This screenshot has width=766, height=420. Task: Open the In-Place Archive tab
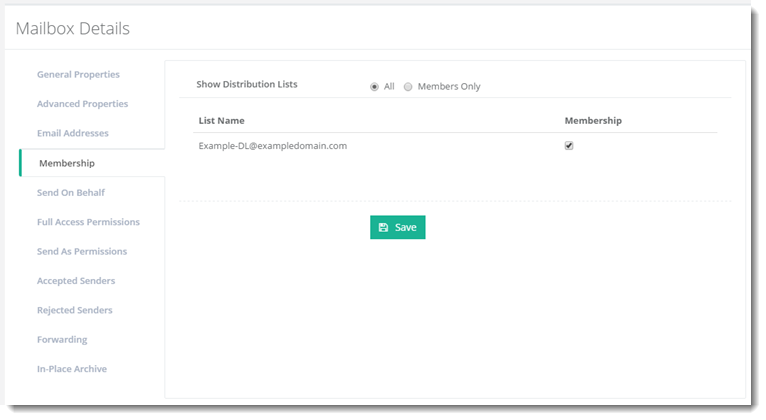(x=72, y=369)
